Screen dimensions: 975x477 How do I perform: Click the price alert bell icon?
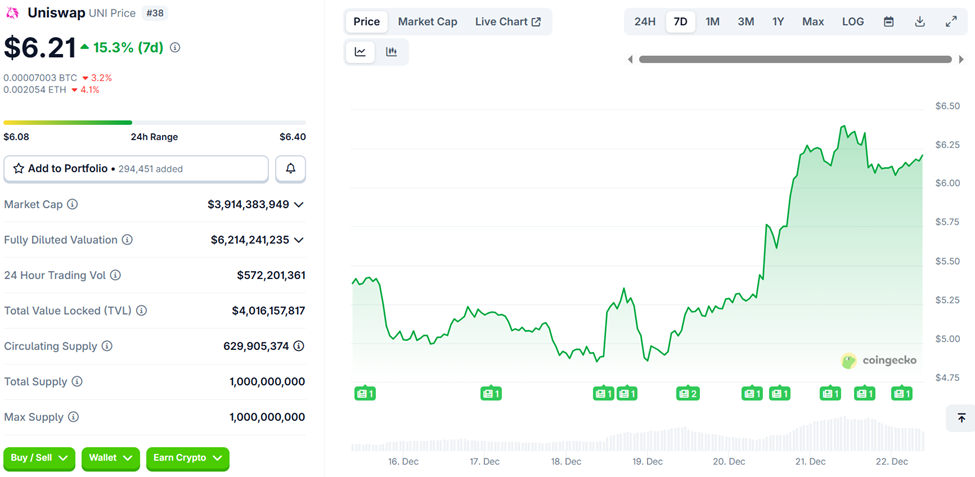[x=290, y=169]
